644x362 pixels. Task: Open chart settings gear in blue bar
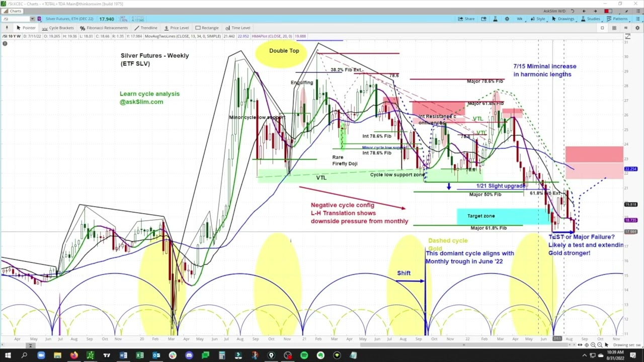point(507,19)
